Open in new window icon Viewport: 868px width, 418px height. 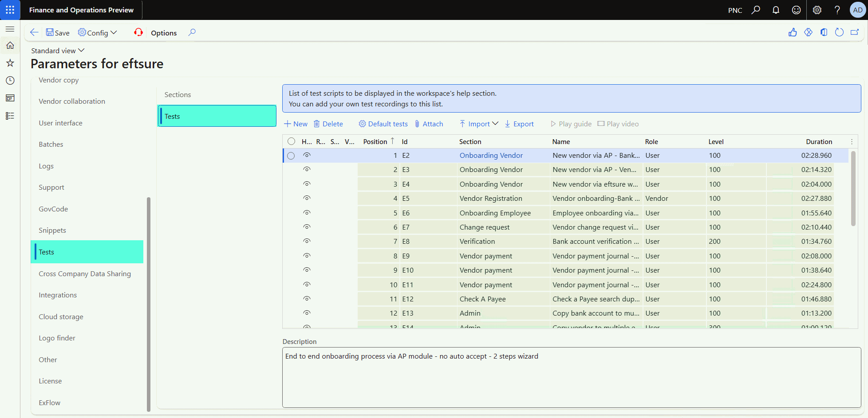[855, 32]
